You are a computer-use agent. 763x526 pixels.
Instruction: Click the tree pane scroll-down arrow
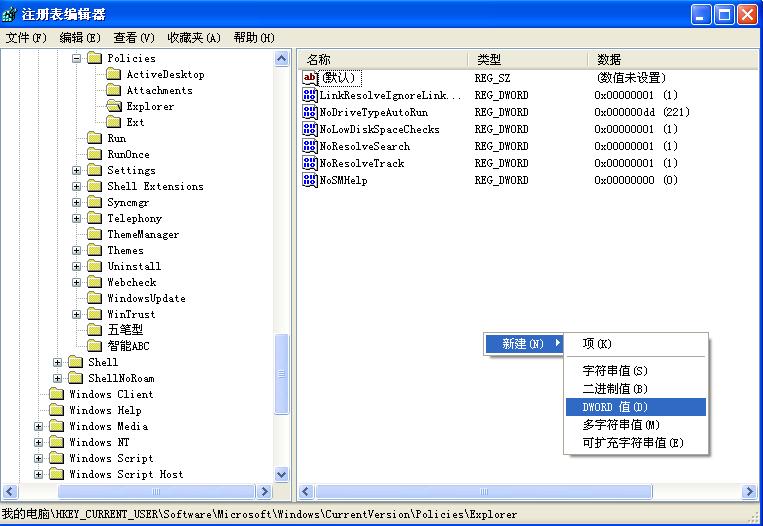tap(282, 474)
